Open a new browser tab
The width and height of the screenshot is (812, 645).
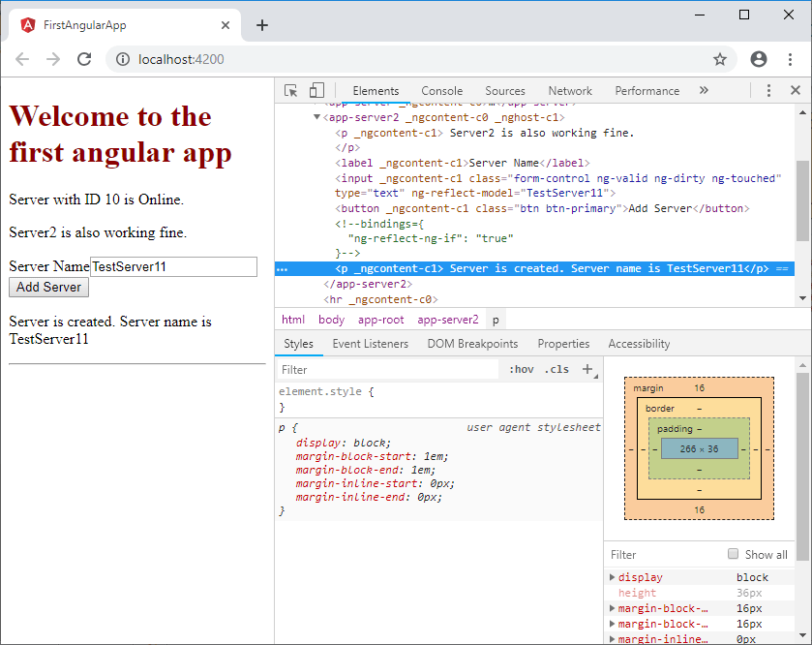point(262,25)
